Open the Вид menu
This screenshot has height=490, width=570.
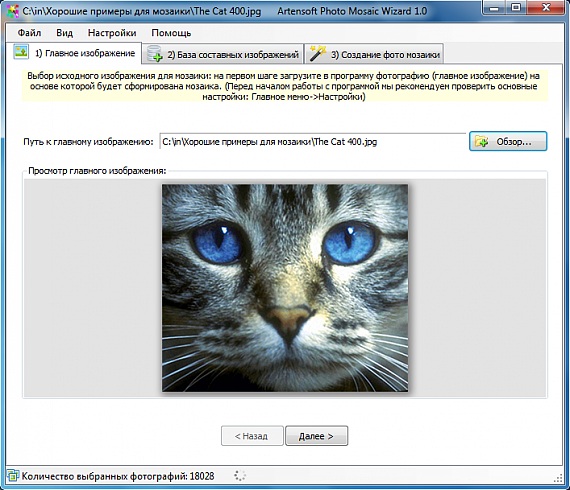click(64, 33)
